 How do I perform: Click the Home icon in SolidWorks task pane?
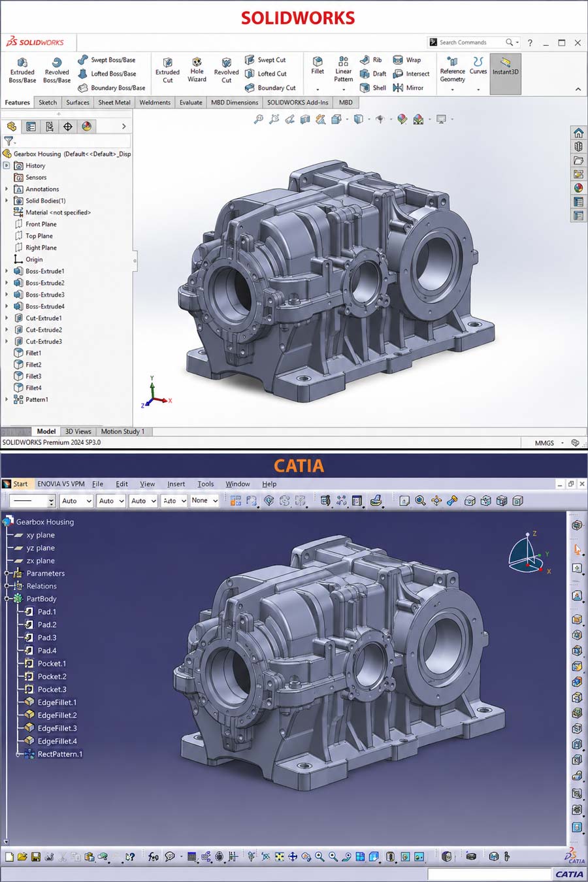(578, 133)
